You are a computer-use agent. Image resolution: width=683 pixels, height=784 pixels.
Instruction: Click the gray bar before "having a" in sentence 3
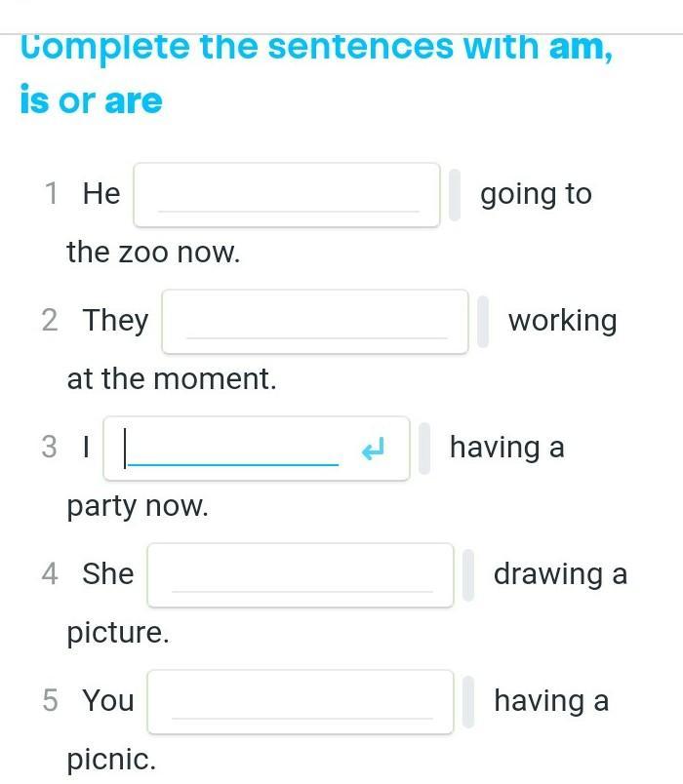[424, 449]
